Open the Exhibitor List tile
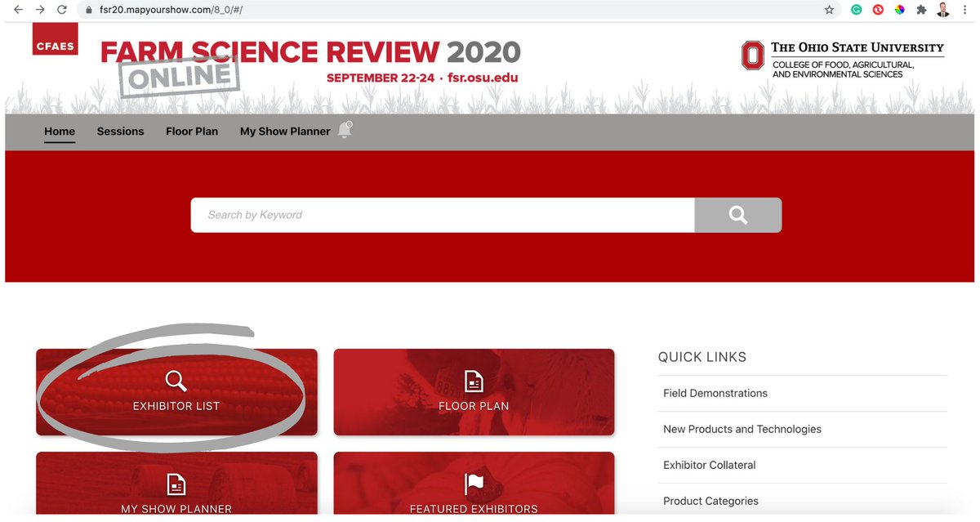This screenshot has height=522, width=980. pyautogui.click(x=176, y=392)
